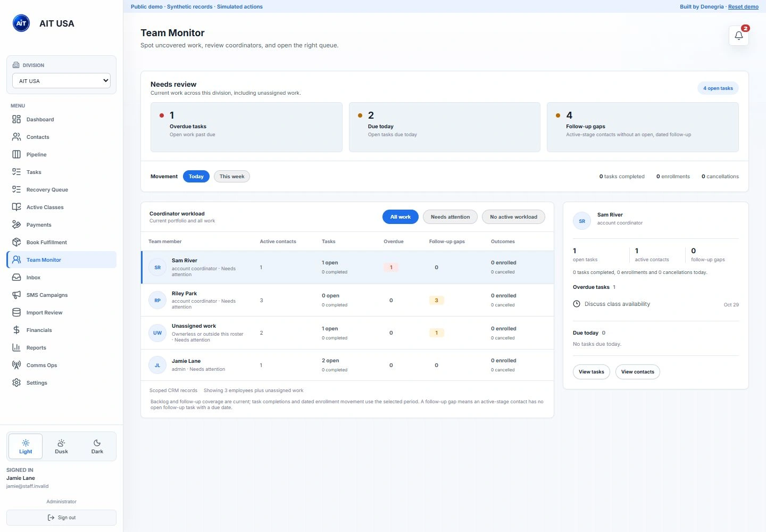
Task: Click the Payments hand-coin icon
Action: (16, 225)
